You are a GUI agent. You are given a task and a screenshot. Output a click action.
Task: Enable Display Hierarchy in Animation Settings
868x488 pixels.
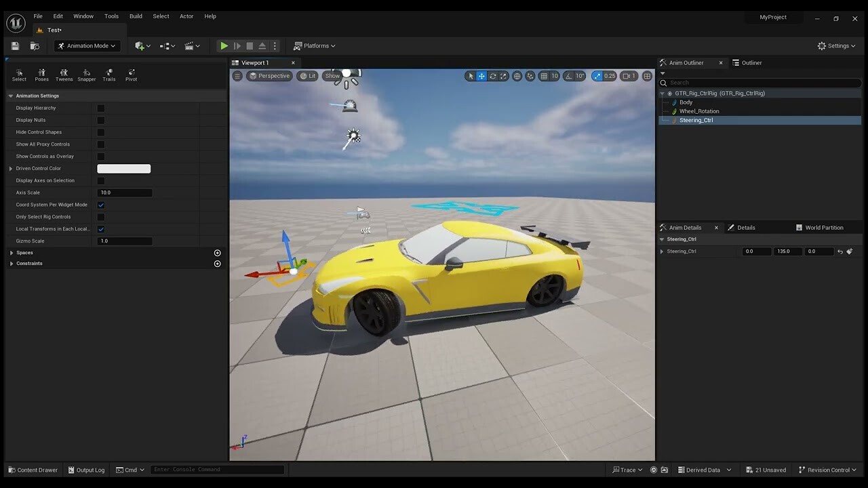pyautogui.click(x=100, y=107)
